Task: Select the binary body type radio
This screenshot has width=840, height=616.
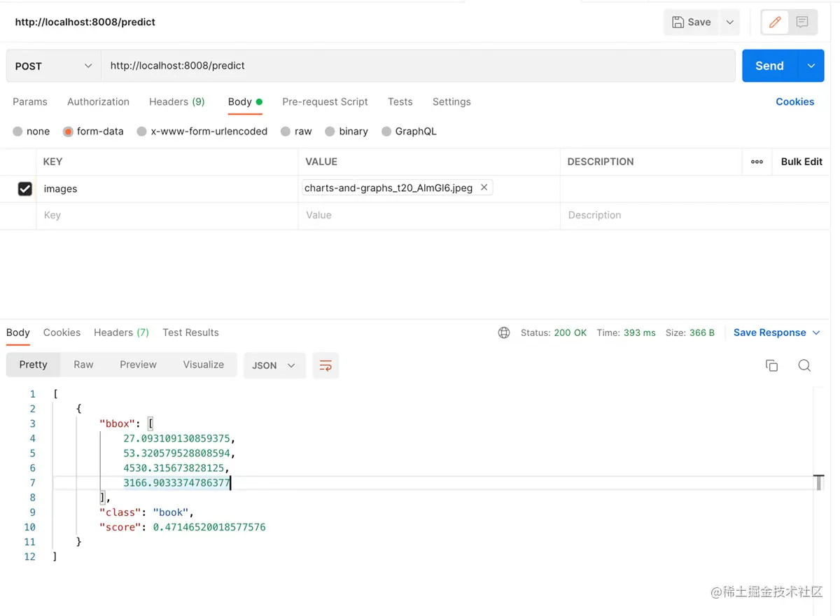Action: pyautogui.click(x=330, y=132)
